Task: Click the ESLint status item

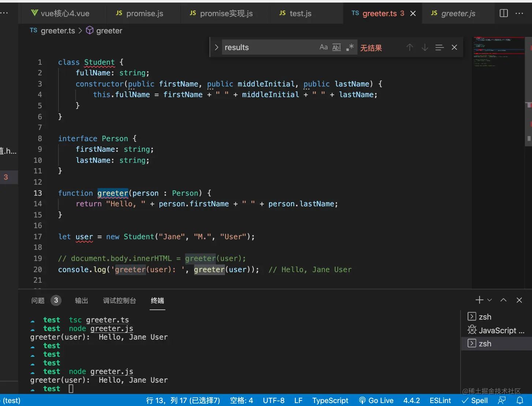Action: click(440, 401)
